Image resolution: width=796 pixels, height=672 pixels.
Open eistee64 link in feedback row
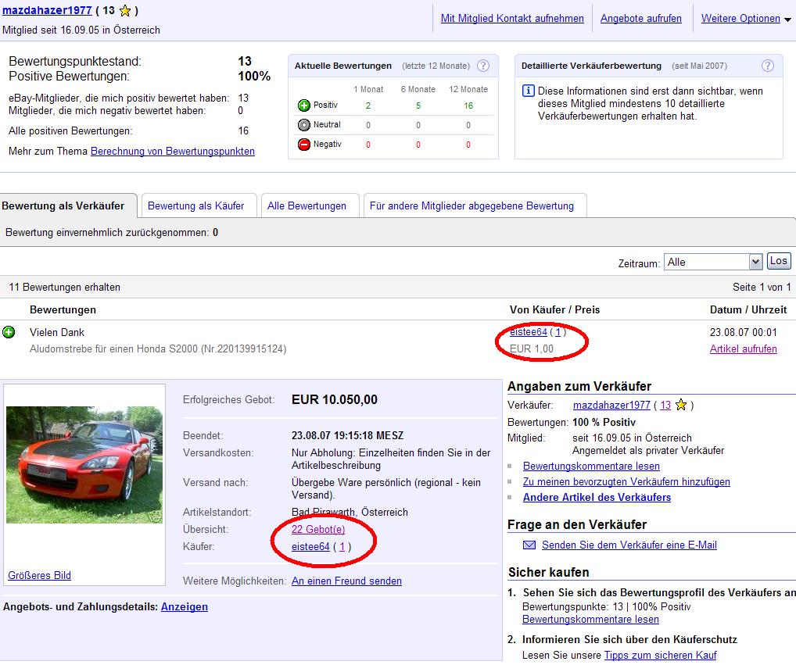(x=529, y=332)
